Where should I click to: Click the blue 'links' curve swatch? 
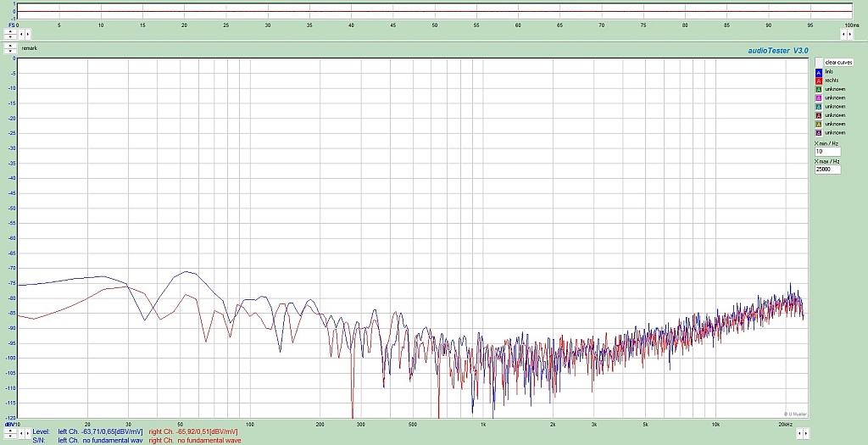pyautogui.click(x=819, y=72)
